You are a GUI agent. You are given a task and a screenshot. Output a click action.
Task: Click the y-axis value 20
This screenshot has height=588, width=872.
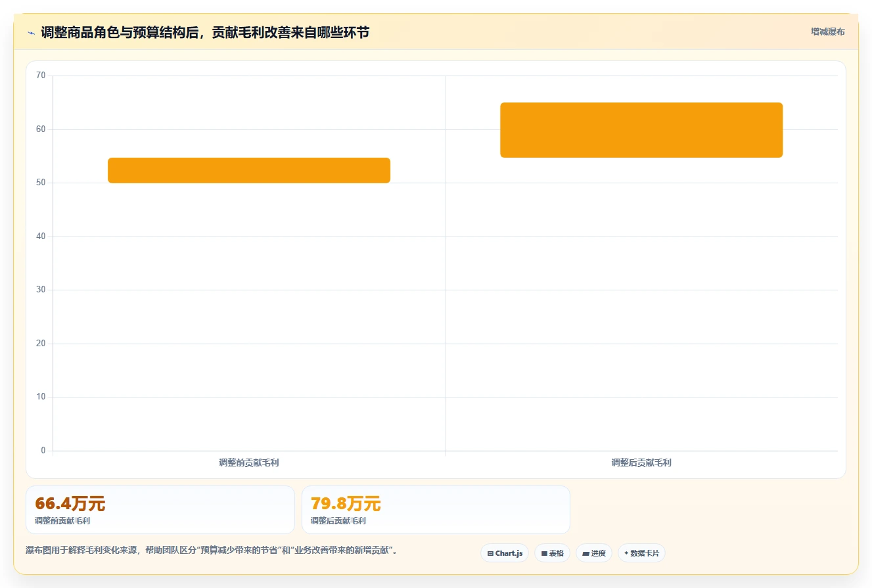point(41,344)
